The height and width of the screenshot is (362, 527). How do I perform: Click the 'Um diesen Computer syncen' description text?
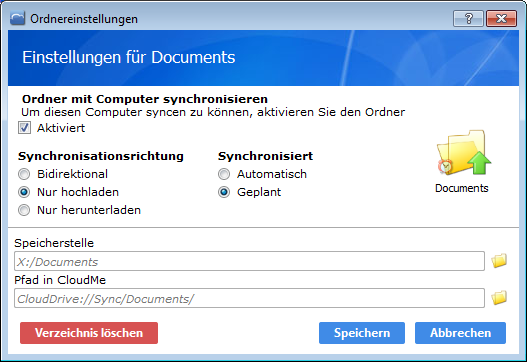(x=213, y=112)
